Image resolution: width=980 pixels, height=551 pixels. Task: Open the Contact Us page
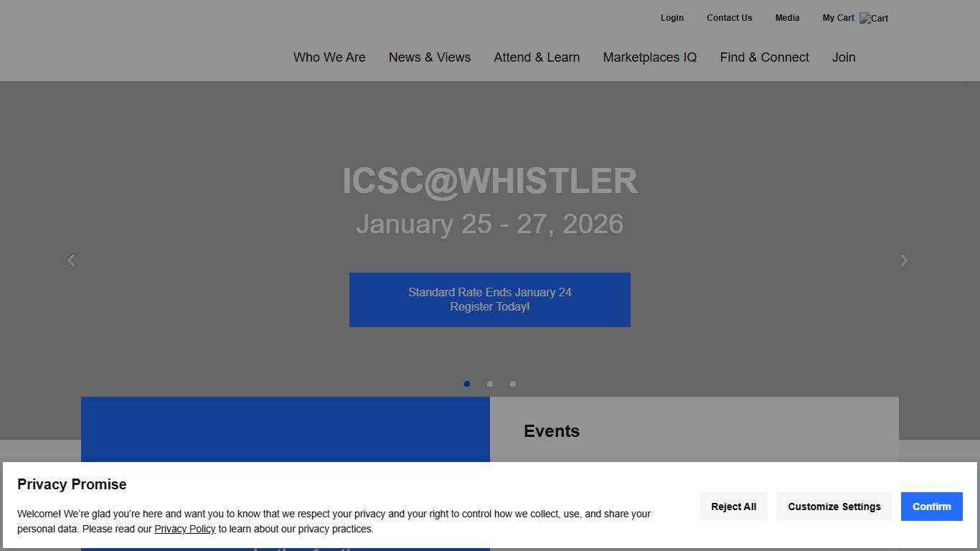click(729, 18)
